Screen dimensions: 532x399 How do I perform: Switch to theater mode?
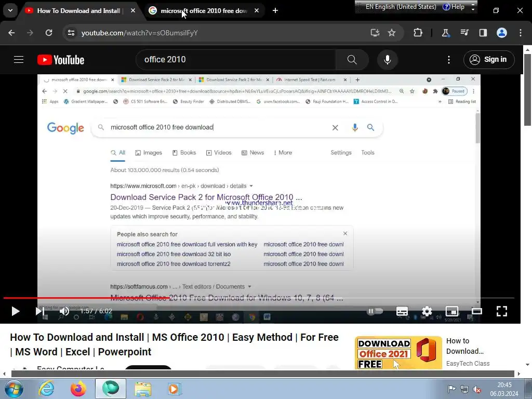(x=477, y=311)
